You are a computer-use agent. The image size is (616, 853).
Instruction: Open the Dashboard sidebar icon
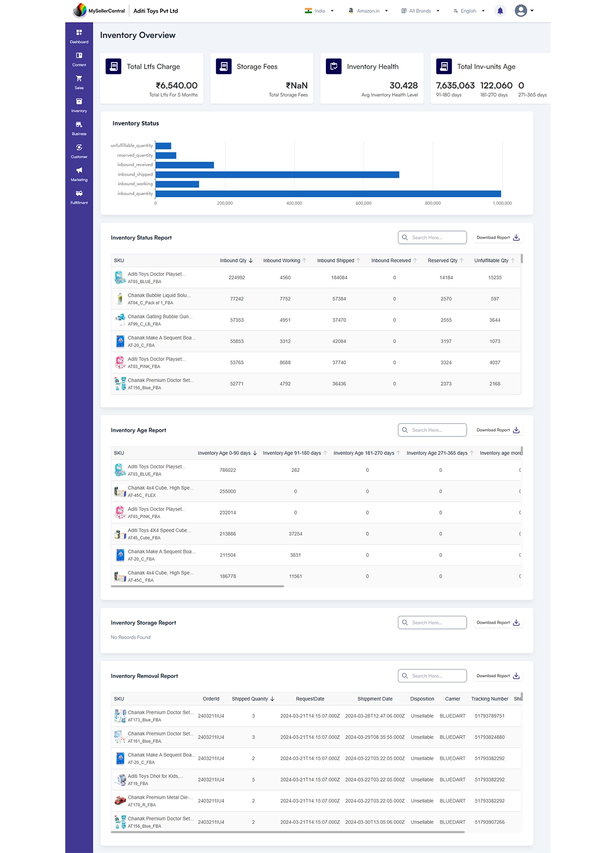79,36
